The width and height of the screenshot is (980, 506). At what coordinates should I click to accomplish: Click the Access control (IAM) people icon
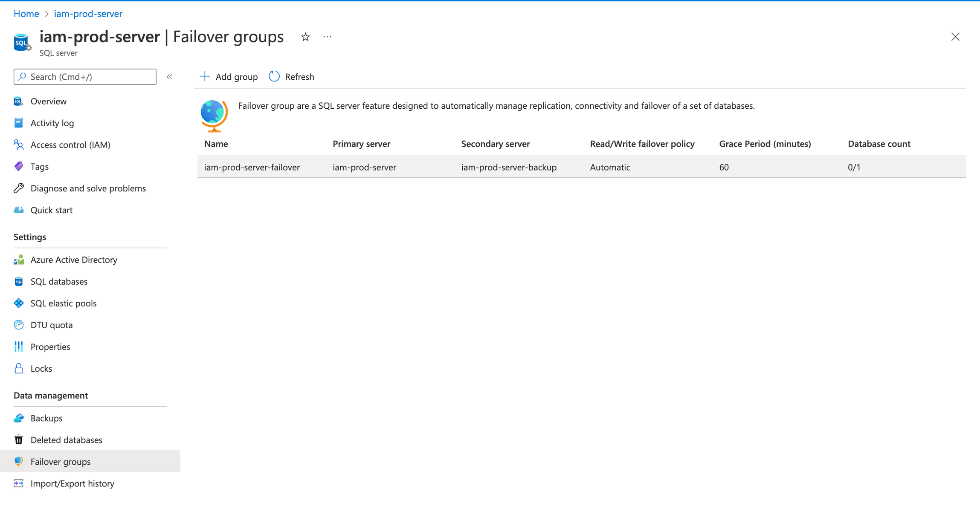(x=18, y=145)
